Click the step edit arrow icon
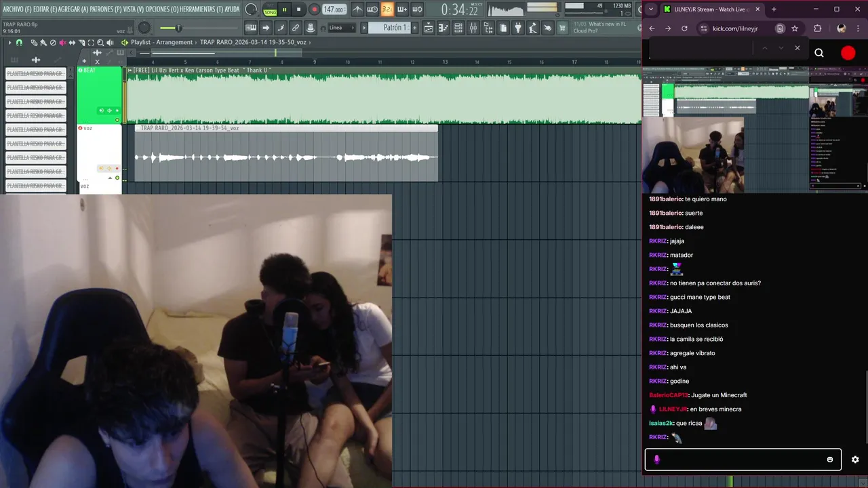Image resolution: width=868 pixels, height=488 pixels. pyautogui.click(x=266, y=28)
